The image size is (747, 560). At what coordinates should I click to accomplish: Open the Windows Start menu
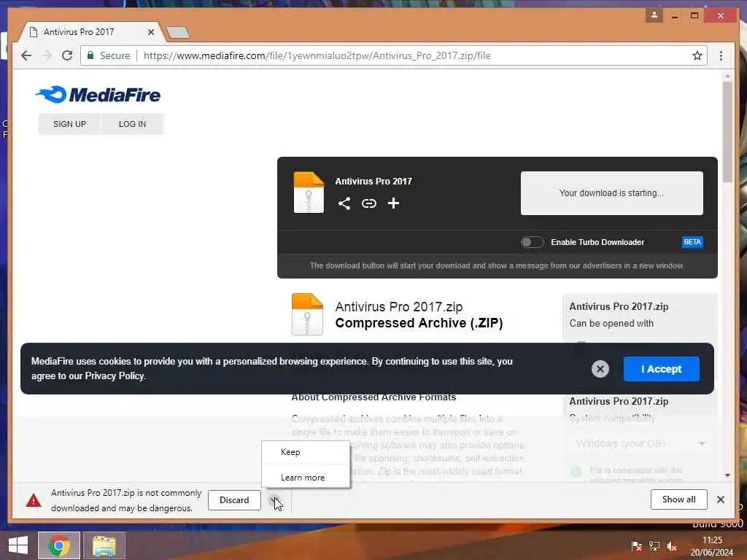coord(18,545)
